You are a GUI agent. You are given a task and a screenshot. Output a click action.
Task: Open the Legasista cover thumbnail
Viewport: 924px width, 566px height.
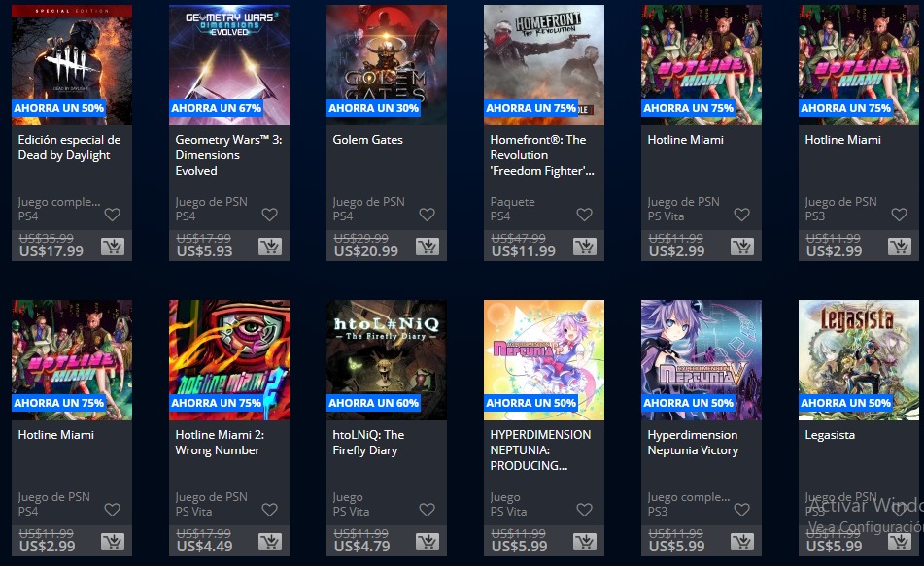859,360
